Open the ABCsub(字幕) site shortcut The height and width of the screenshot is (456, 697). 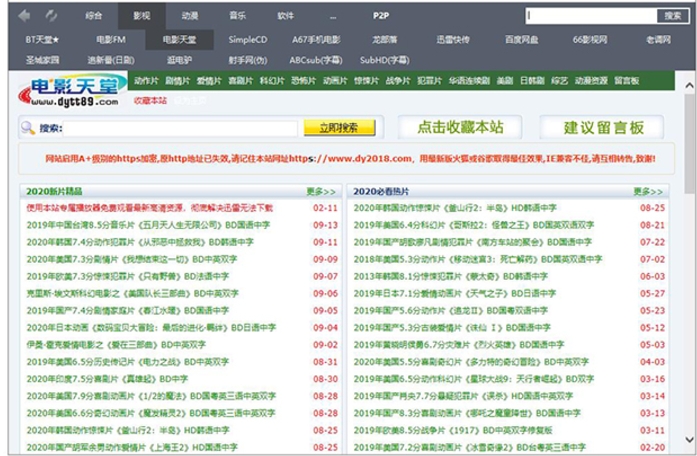(x=316, y=60)
